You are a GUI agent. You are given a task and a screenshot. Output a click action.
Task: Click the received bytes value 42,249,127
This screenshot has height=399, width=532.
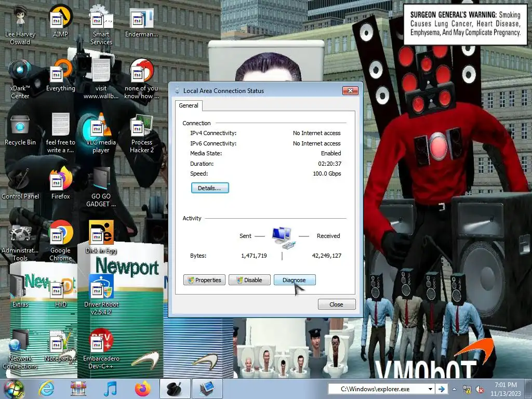pyautogui.click(x=326, y=256)
